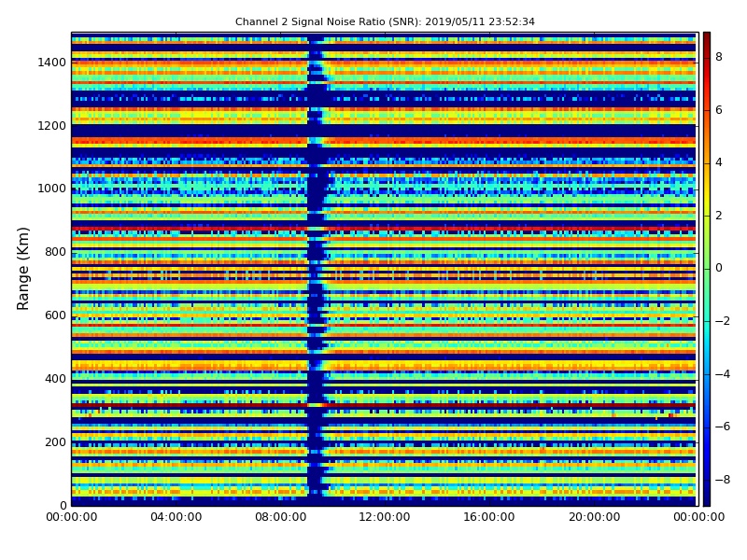Click the colorbar label −8
The width and height of the screenshot is (747, 560).
(x=723, y=480)
